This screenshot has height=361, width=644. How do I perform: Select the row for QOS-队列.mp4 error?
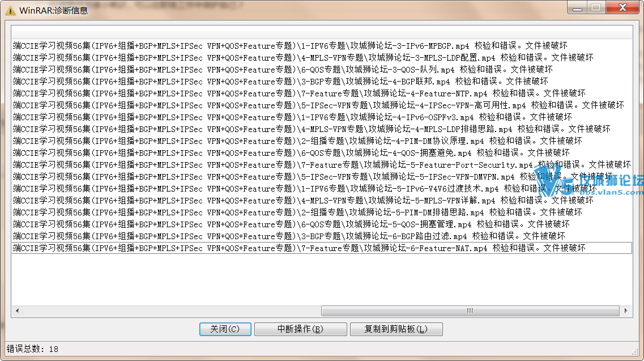click(322, 70)
